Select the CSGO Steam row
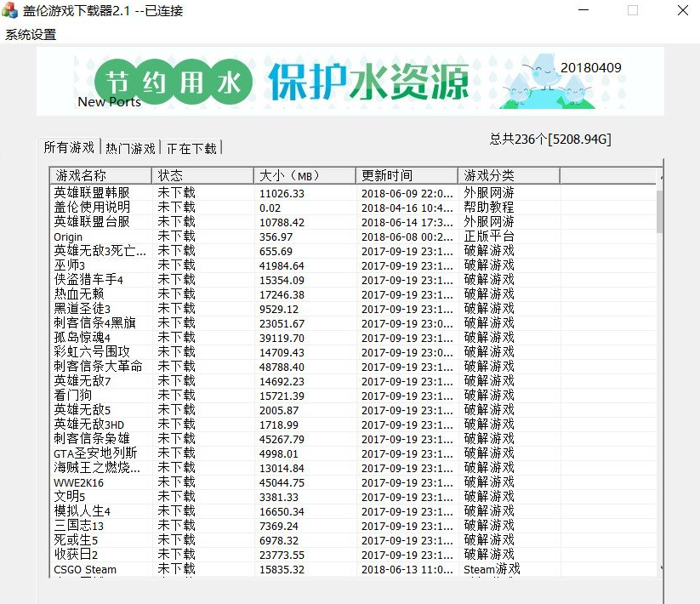The image size is (700, 604). (x=353, y=569)
